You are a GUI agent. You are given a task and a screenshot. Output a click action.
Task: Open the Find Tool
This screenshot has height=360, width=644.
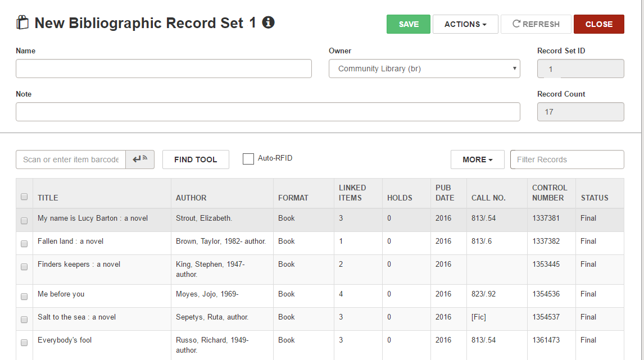[x=196, y=160]
